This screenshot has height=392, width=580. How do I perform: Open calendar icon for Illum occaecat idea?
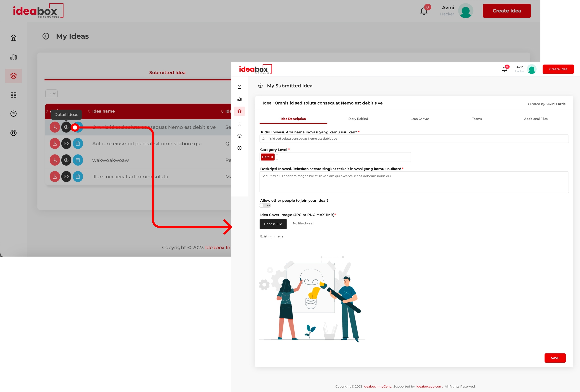pos(78,177)
